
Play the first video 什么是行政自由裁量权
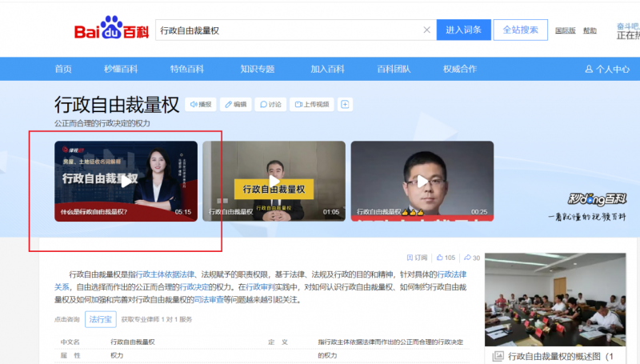(x=126, y=182)
